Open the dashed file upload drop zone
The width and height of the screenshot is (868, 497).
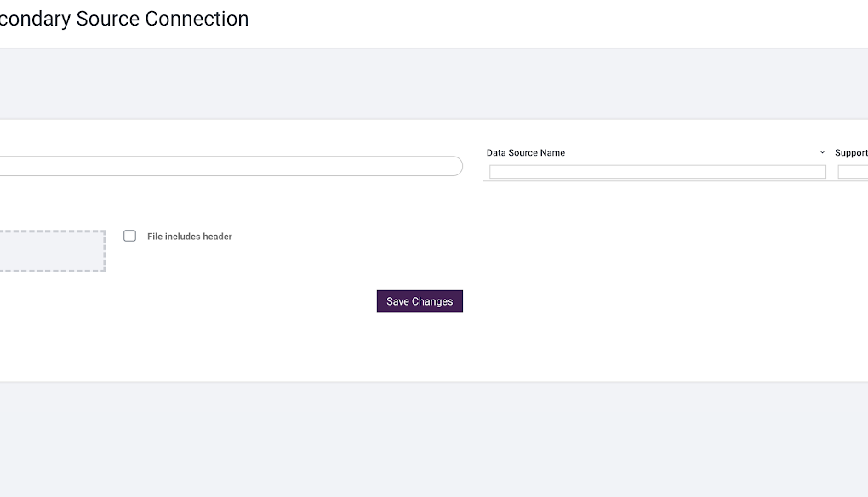coord(52,251)
